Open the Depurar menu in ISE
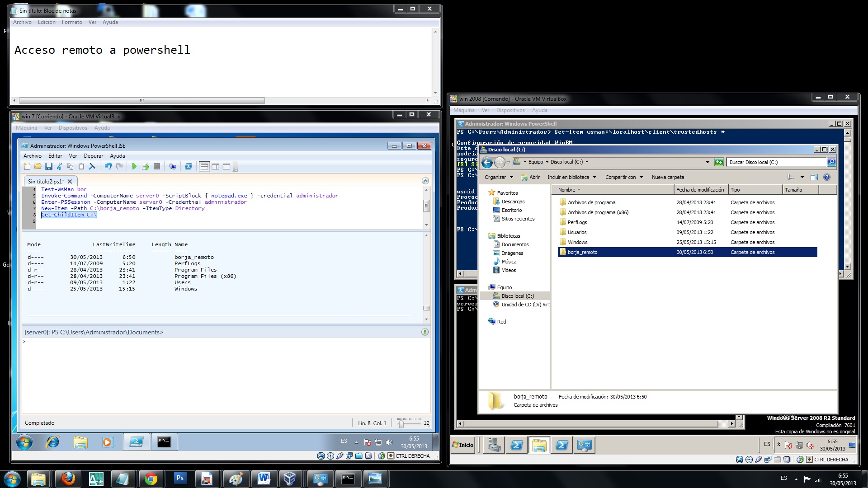Image resolution: width=868 pixels, height=488 pixels. (x=93, y=156)
